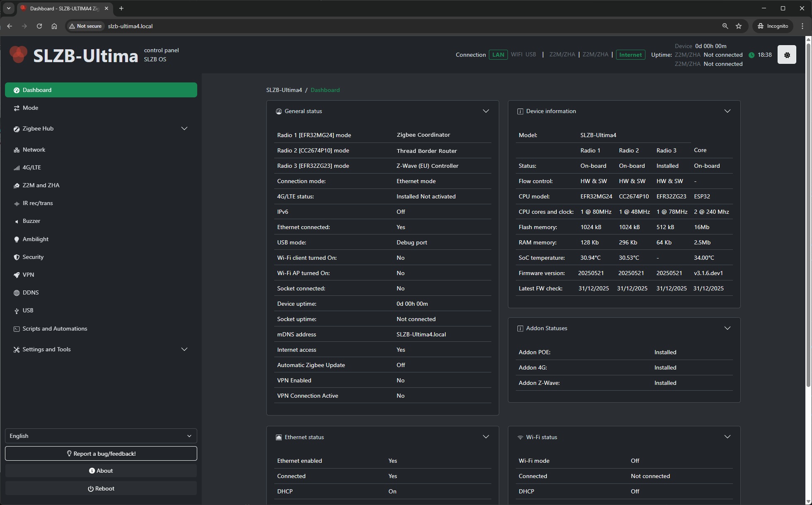Collapse the General status card
812x505 pixels.
pos(486,111)
